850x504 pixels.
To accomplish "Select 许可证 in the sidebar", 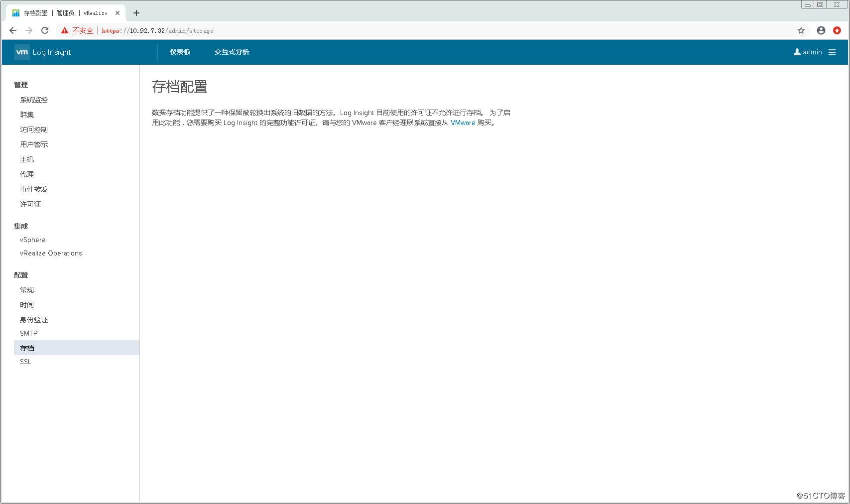I will point(30,204).
